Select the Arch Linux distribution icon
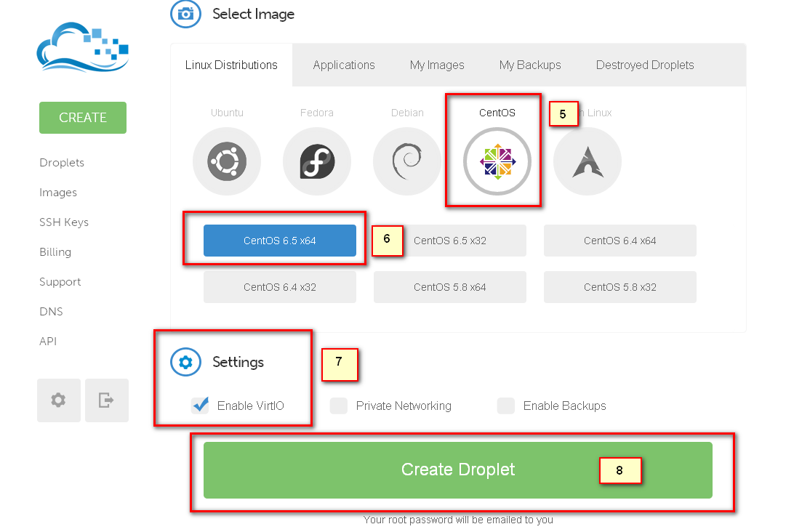The width and height of the screenshot is (786, 532). (588, 161)
